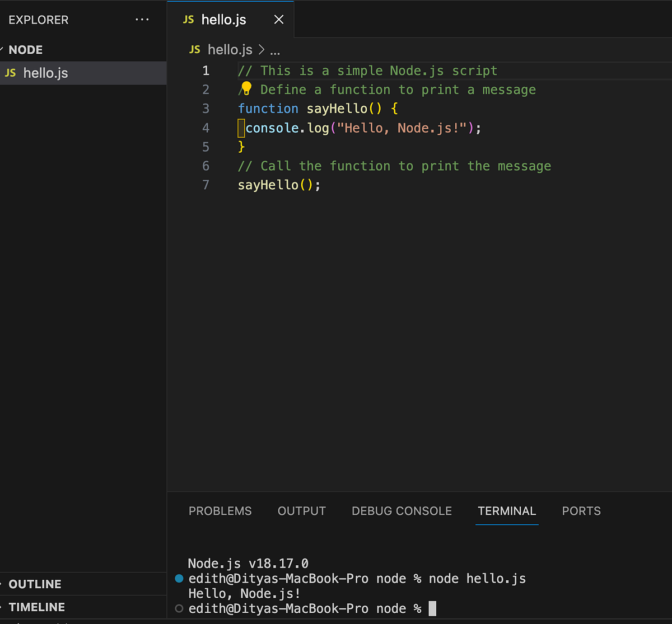Click the hollow circle decoration next to terminal prompt
The image size is (672, 624).
click(x=178, y=608)
